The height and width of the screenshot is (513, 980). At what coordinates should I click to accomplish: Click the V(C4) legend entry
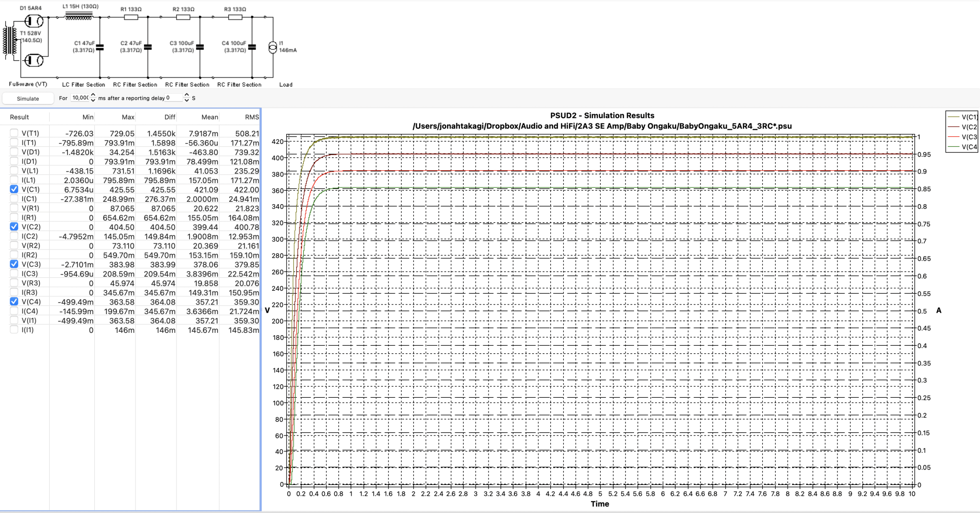click(963, 147)
